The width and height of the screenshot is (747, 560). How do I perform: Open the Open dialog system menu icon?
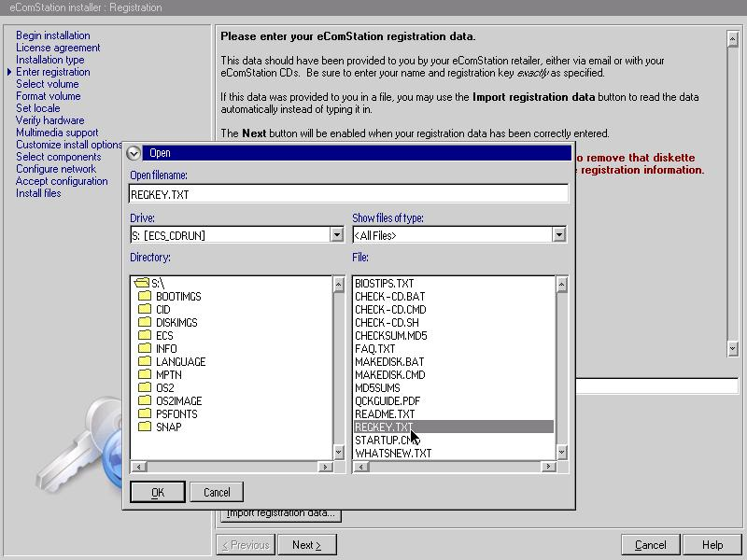coord(134,153)
